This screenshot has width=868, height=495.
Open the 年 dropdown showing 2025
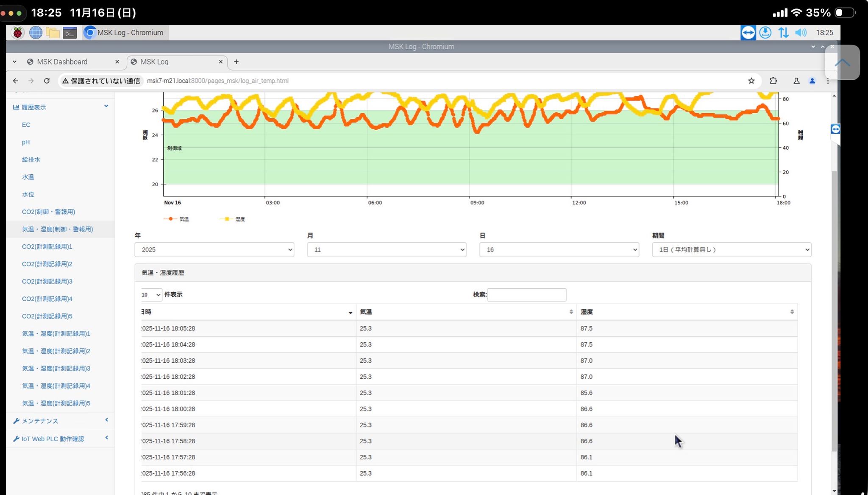pyautogui.click(x=214, y=249)
